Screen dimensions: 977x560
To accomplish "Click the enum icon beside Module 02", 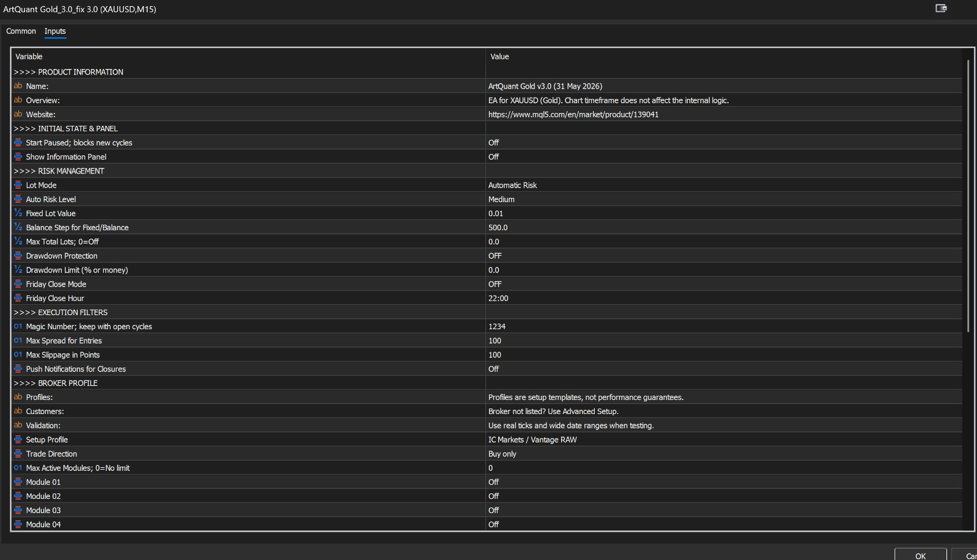I will tap(18, 496).
